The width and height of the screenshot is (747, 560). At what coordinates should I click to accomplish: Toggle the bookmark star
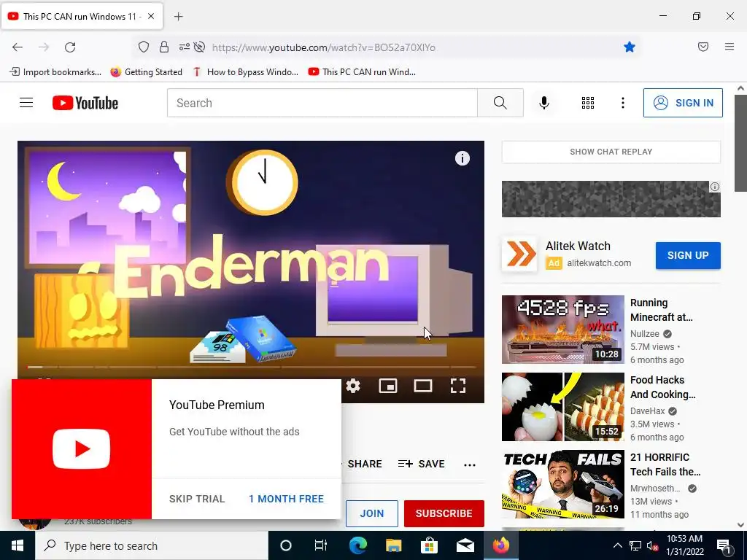tap(630, 47)
